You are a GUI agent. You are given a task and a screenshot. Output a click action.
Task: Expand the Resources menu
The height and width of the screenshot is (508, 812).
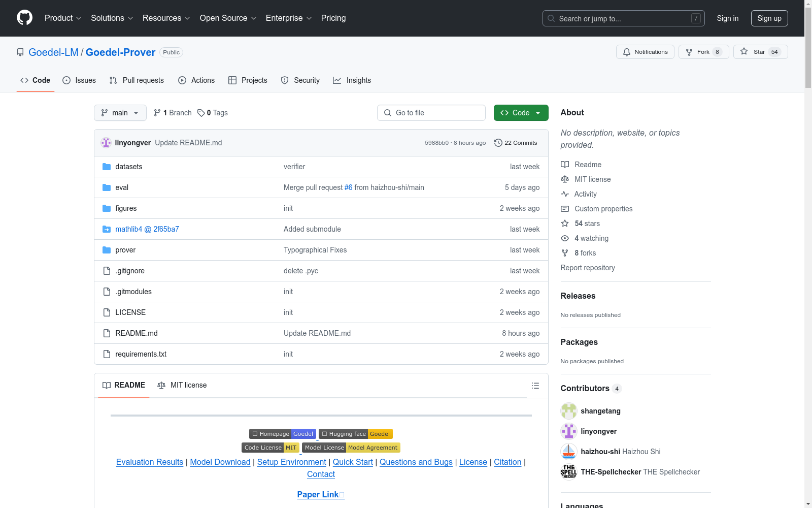coord(166,18)
